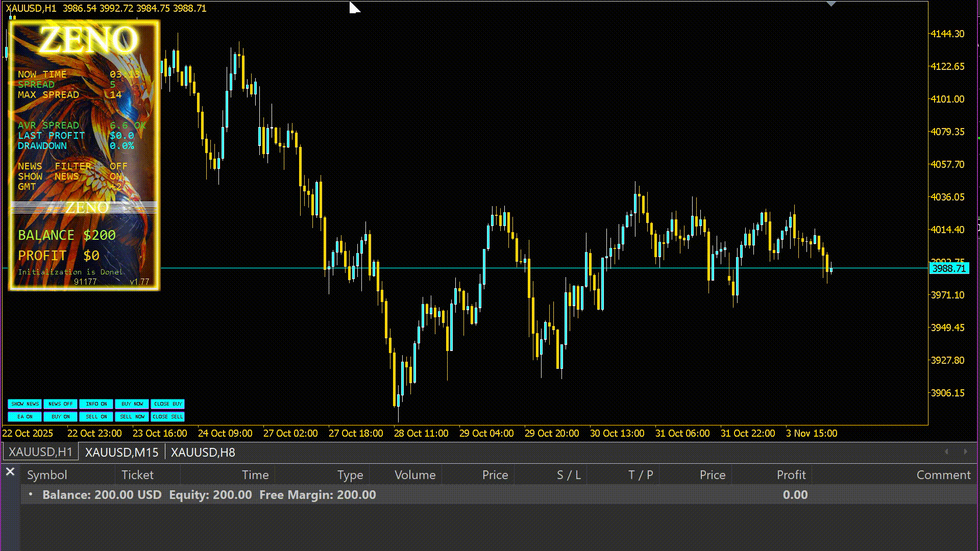Click the chart shift triangle marker at top
Screen dimensions: 980x551
tap(831, 4)
